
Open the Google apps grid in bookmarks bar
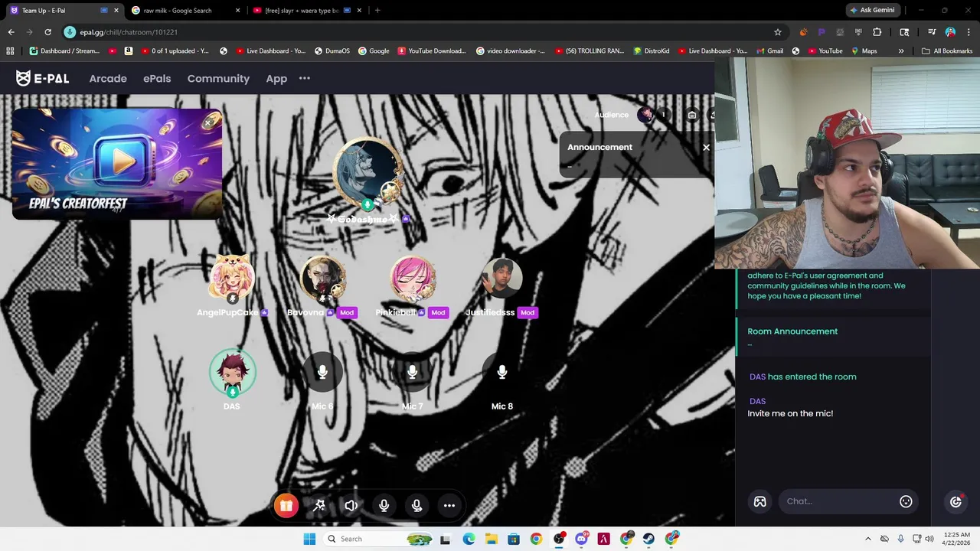pos(10,51)
